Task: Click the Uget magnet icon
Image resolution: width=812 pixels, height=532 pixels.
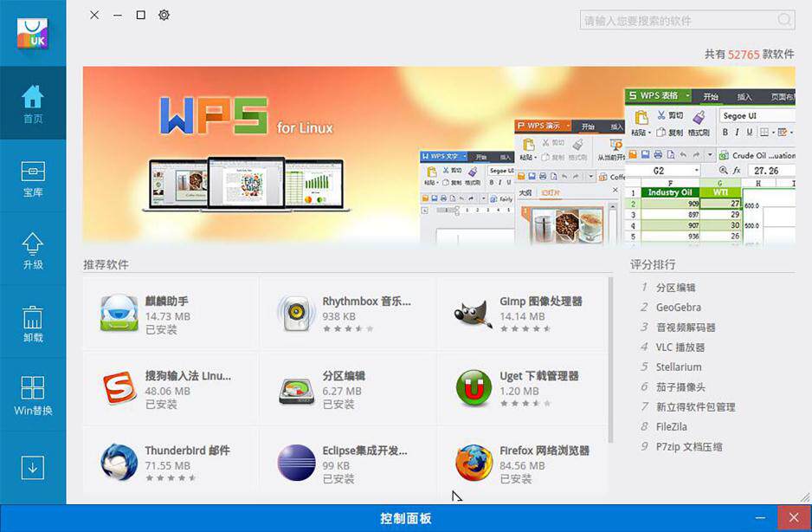Action: click(474, 387)
